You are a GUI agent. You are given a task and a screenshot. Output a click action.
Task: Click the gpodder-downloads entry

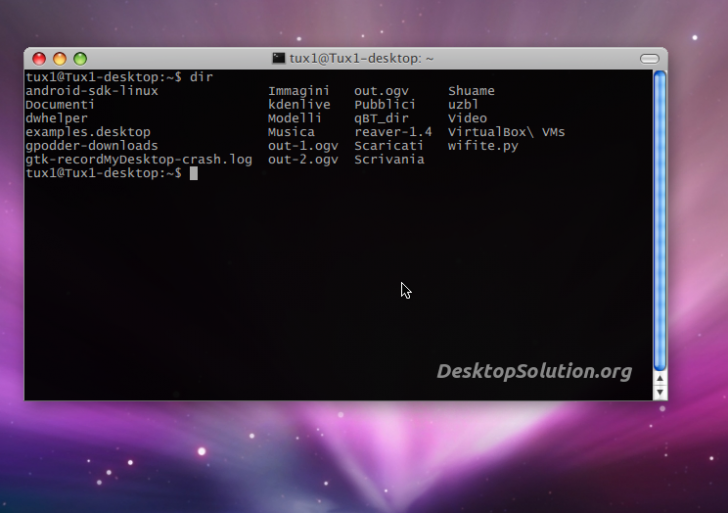92,146
